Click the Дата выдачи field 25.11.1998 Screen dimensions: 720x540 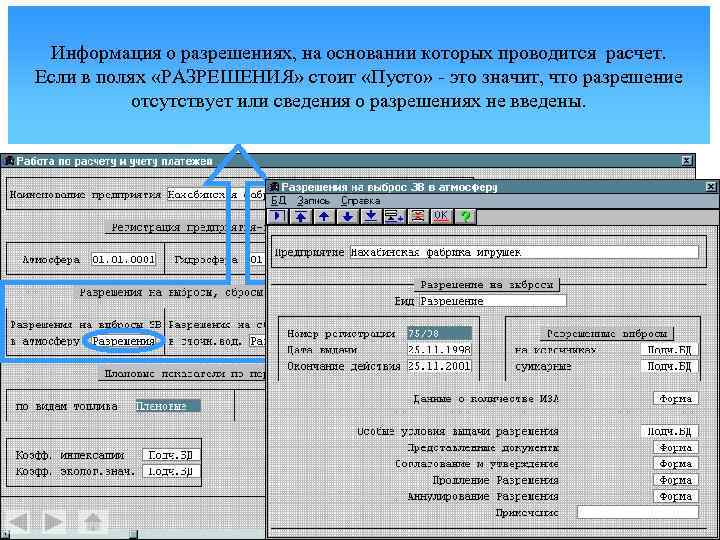click(x=439, y=350)
